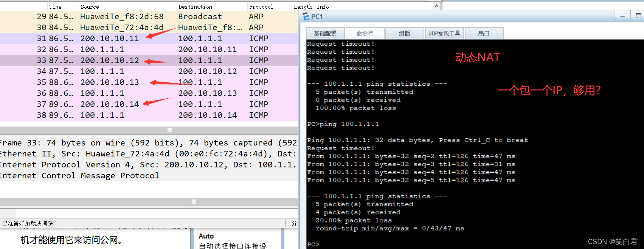The height and width of the screenshot is (249, 644).
Task: Open the 组播 tab in PC1
Action: [x=405, y=33]
